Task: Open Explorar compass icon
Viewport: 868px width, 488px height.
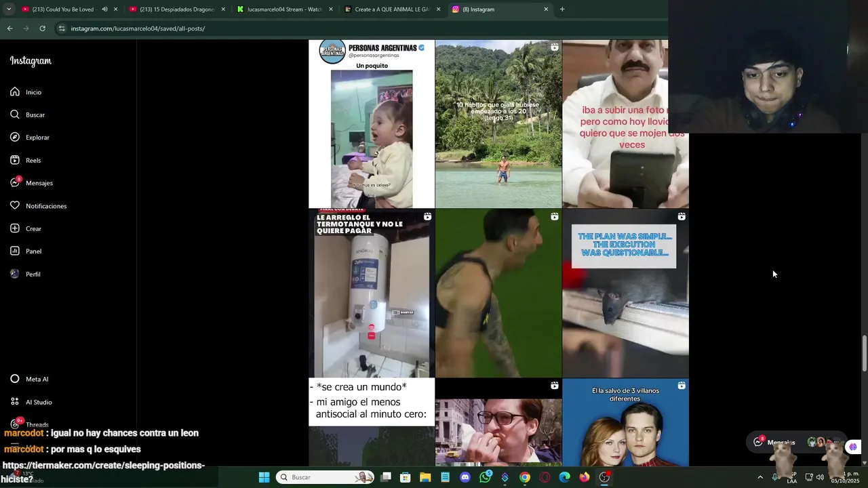Action: tap(15, 137)
